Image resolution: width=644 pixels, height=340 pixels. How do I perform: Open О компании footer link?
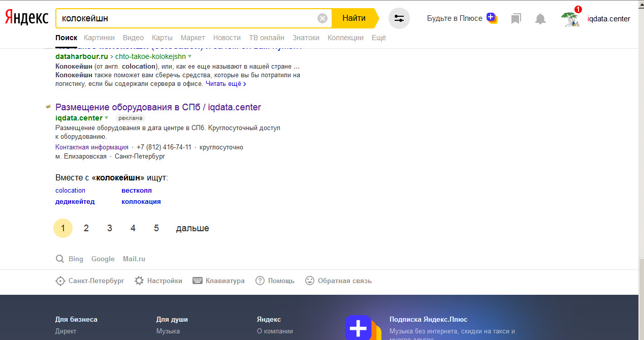(x=275, y=331)
